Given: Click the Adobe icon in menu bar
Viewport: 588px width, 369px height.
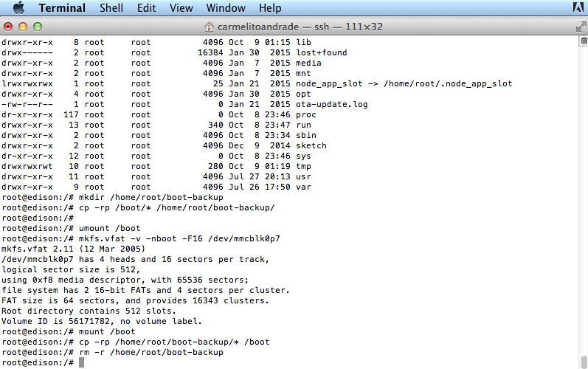Looking at the screenshot, I should [x=578, y=8].
